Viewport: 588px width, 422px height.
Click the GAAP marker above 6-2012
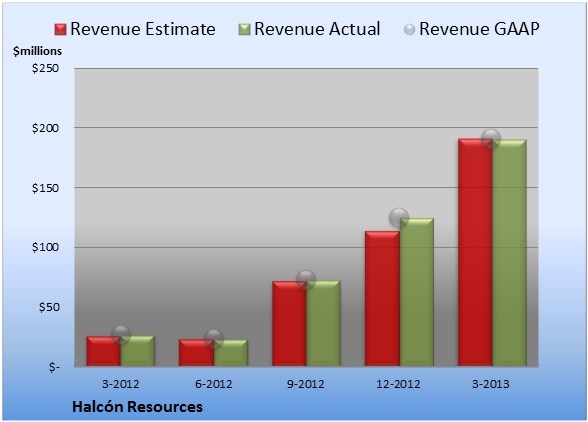[214, 339]
